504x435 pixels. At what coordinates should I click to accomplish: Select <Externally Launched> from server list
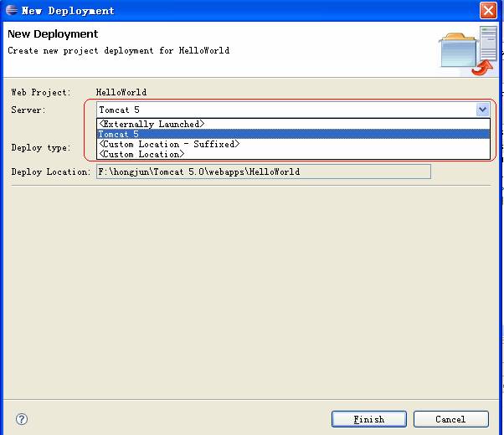point(293,124)
